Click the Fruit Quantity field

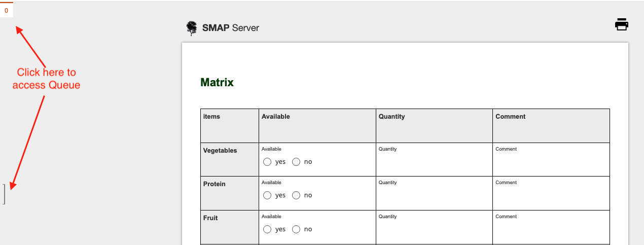point(434,230)
